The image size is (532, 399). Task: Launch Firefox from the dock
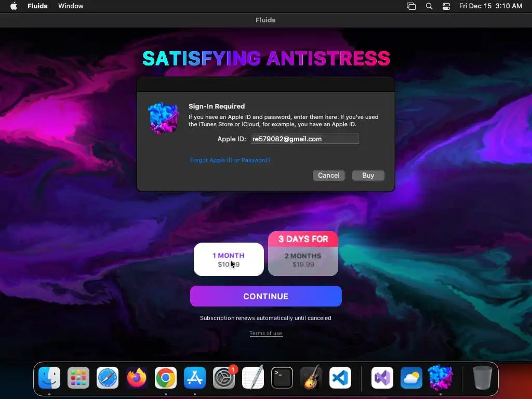tap(137, 378)
